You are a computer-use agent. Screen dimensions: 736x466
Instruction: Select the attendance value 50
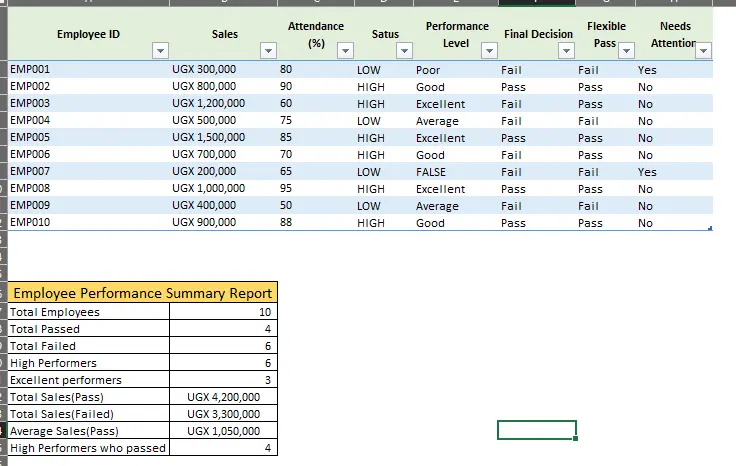(x=316, y=205)
